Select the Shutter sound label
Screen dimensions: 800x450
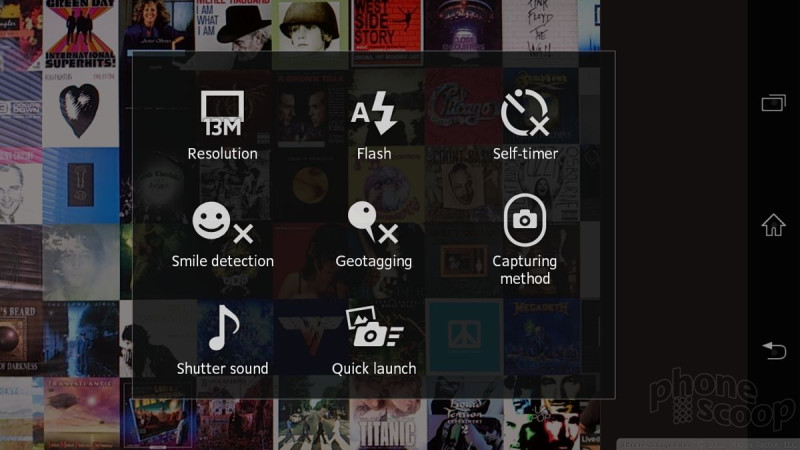tap(222, 368)
